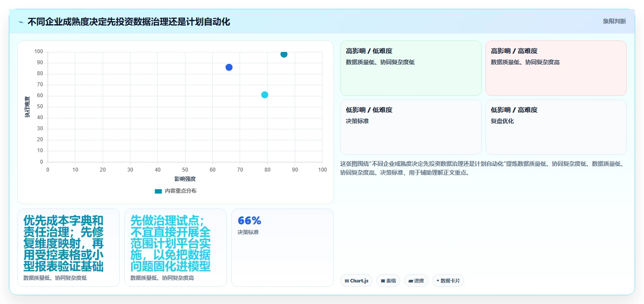Image resolution: width=644 pixels, height=304 pixels.
Task: Click the chart title heading text
Action: click(x=129, y=22)
